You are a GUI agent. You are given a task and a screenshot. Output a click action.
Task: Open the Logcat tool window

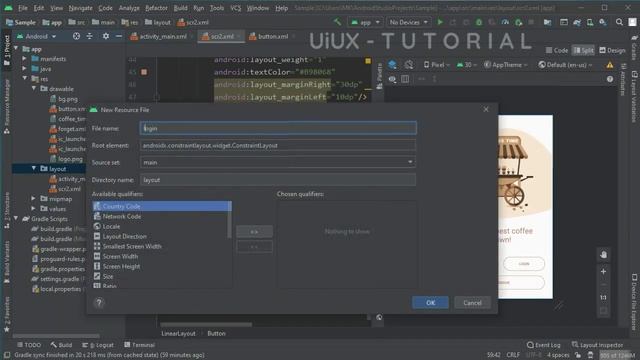point(98,345)
